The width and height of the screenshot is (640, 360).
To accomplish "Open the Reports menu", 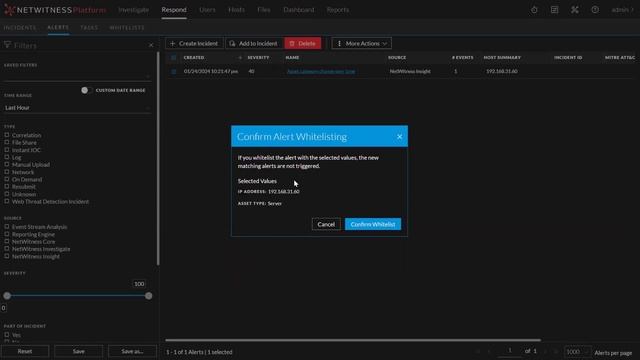I will 338,9.
